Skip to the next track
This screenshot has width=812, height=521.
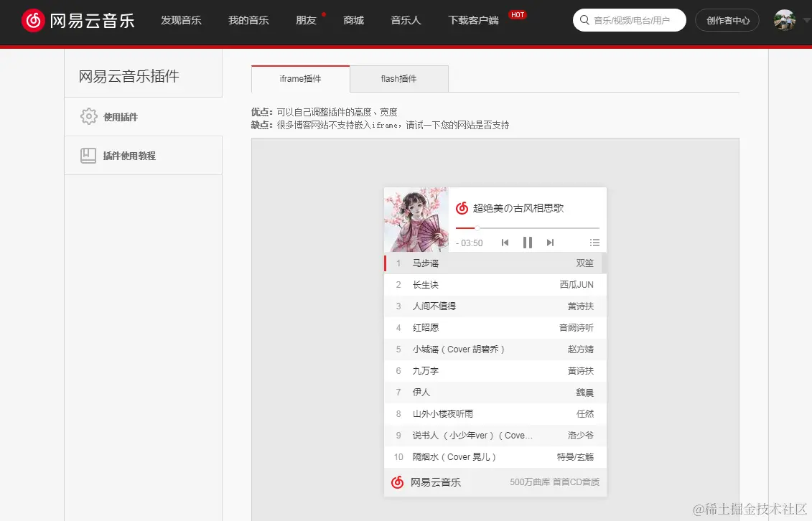click(551, 242)
